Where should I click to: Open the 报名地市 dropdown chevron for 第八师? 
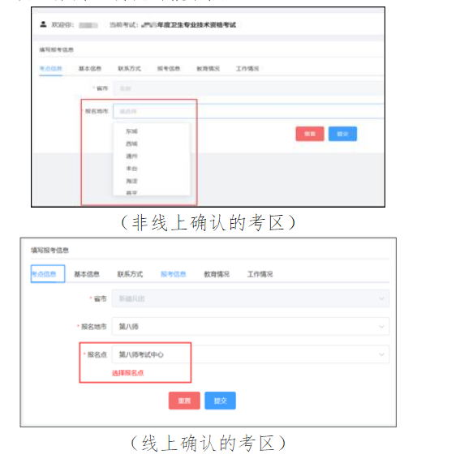[381, 327]
